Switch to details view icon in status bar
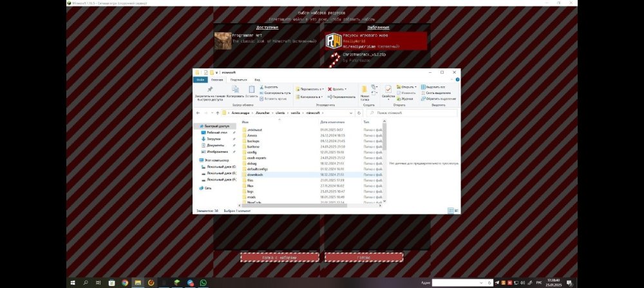The width and height of the screenshot is (644, 288). coord(451,211)
